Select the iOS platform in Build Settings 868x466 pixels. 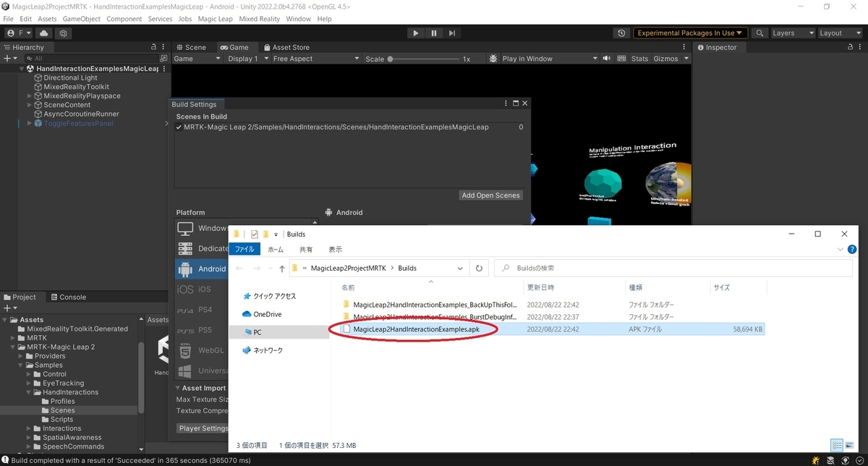click(x=202, y=289)
